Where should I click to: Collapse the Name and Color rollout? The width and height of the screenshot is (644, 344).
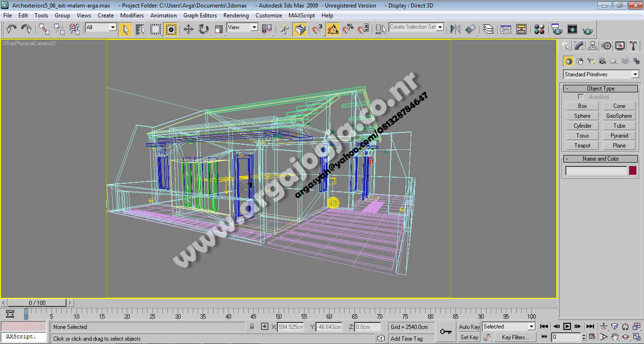pos(601,159)
